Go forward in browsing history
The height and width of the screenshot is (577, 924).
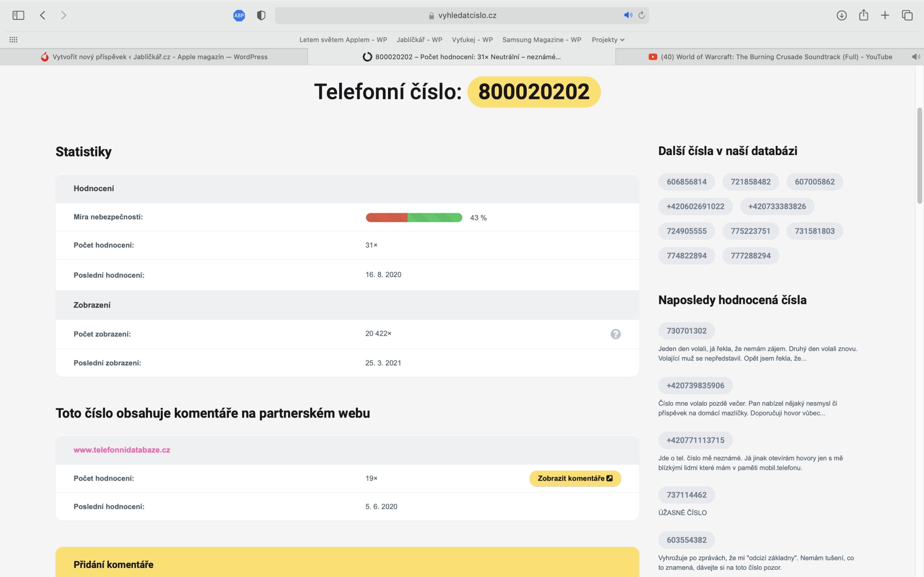(64, 15)
